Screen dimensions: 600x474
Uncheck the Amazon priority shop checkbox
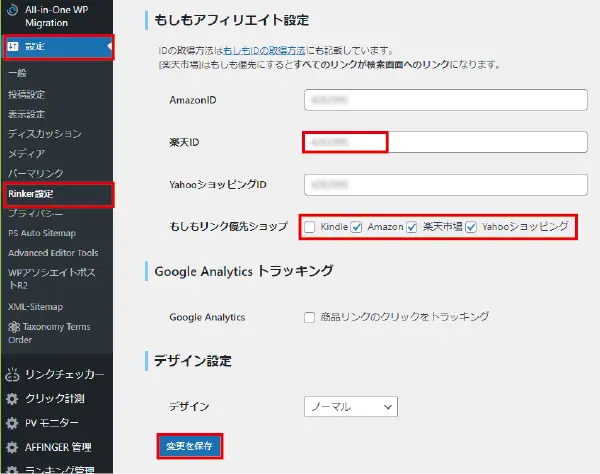pos(356,227)
